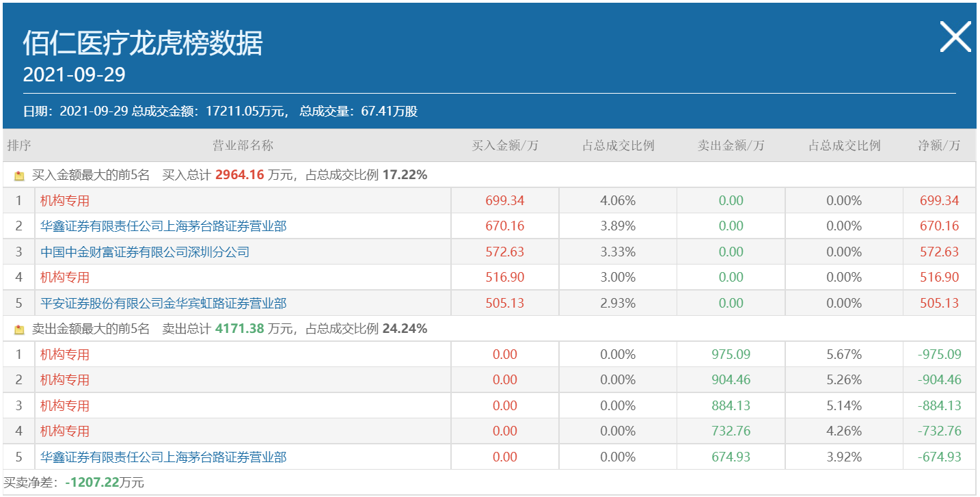Click the -975.09 net amount cell
Screen dimensions: 980x497
(x=940, y=355)
